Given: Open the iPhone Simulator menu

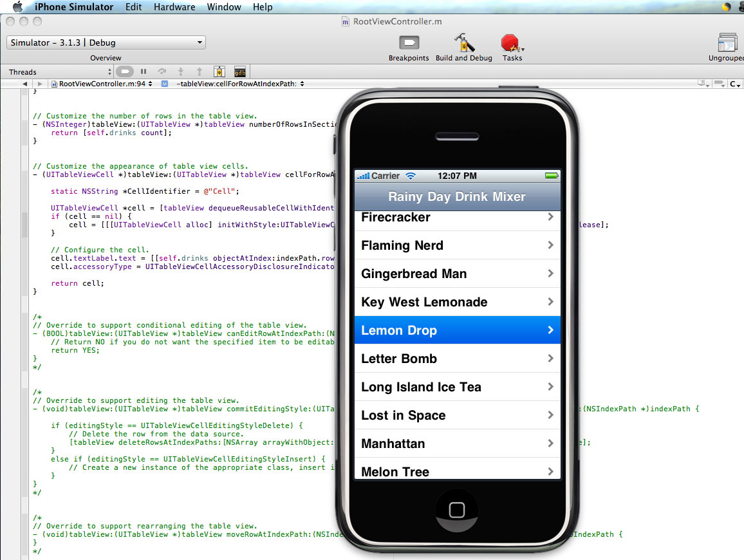Looking at the screenshot, I should click(x=74, y=6).
